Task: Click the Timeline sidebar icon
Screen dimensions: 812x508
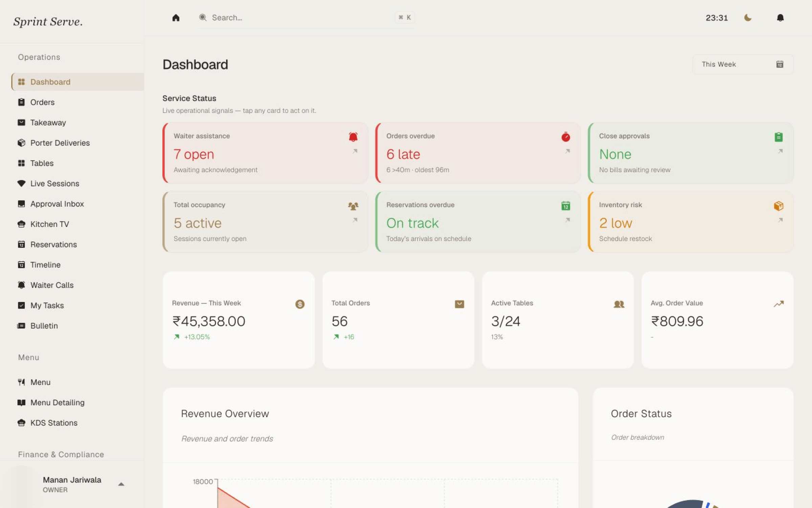Action: click(x=21, y=265)
